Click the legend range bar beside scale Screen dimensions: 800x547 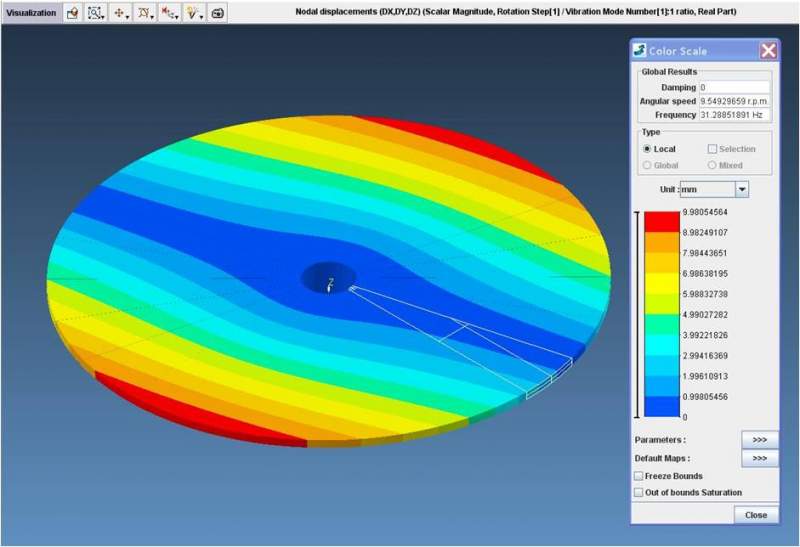(x=637, y=314)
